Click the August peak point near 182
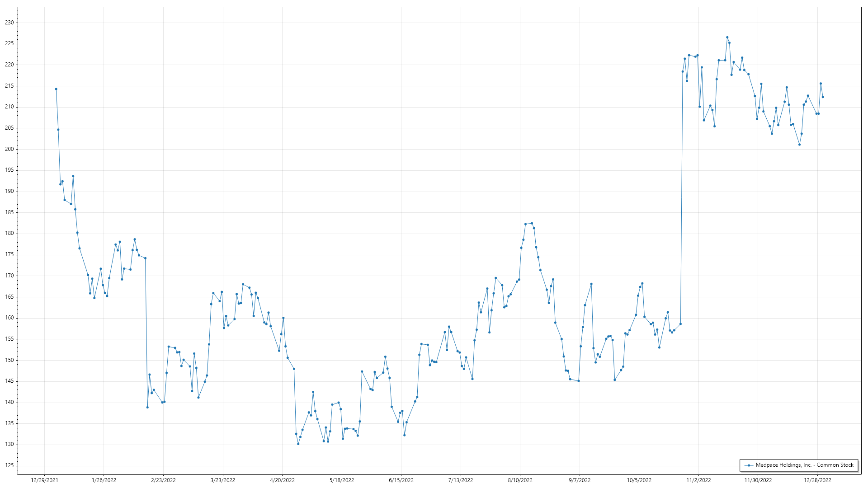868x488 pixels. coord(532,223)
